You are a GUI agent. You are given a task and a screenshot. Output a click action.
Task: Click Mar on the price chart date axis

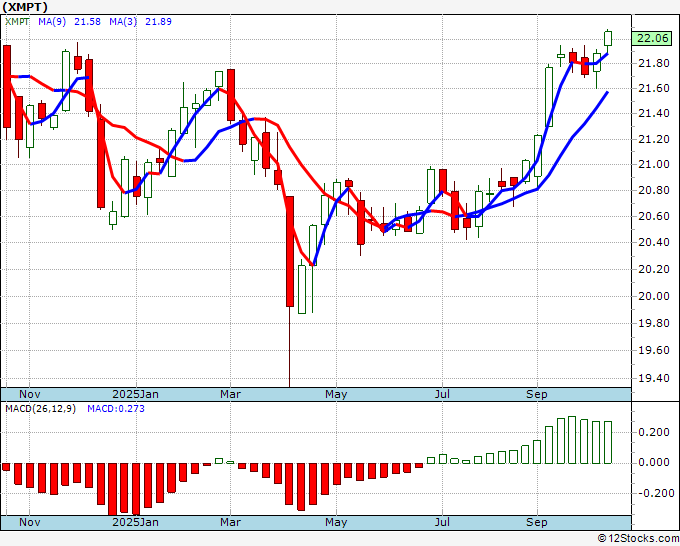point(230,394)
